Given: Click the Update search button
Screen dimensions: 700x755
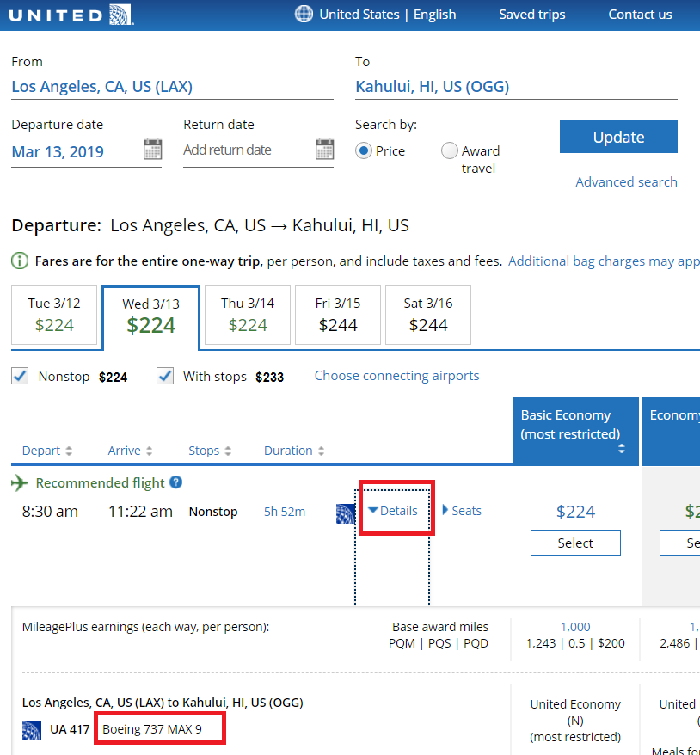Looking at the screenshot, I should [618, 137].
